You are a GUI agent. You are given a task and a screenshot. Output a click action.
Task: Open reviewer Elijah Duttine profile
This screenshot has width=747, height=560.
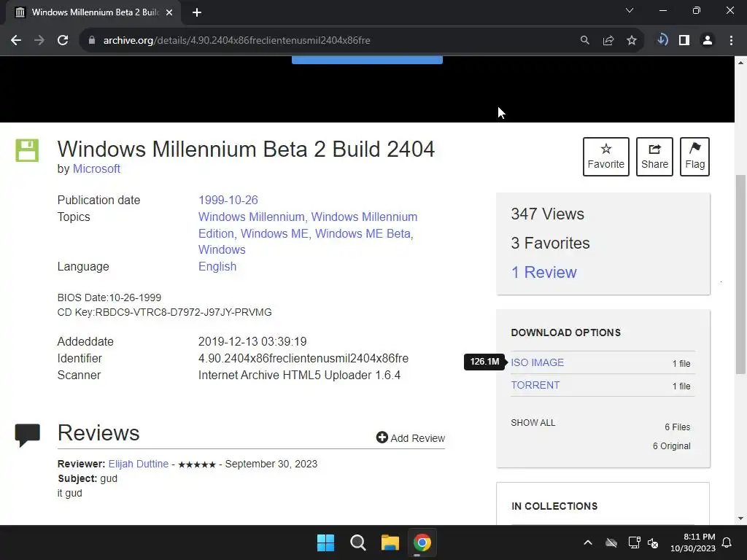click(139, 464)
